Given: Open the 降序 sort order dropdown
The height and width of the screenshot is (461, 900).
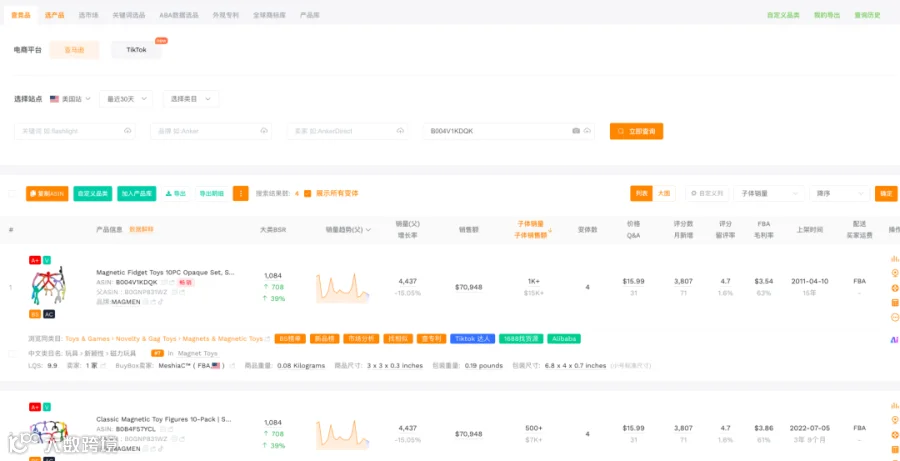Looking at the screenshot, I should click(840, 193).
